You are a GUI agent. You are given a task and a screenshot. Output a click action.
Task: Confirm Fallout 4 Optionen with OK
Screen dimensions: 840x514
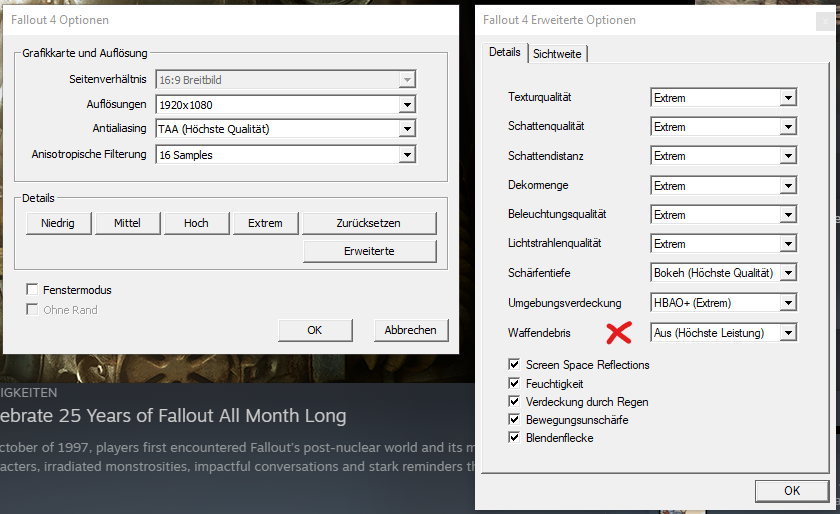[315, 330]
